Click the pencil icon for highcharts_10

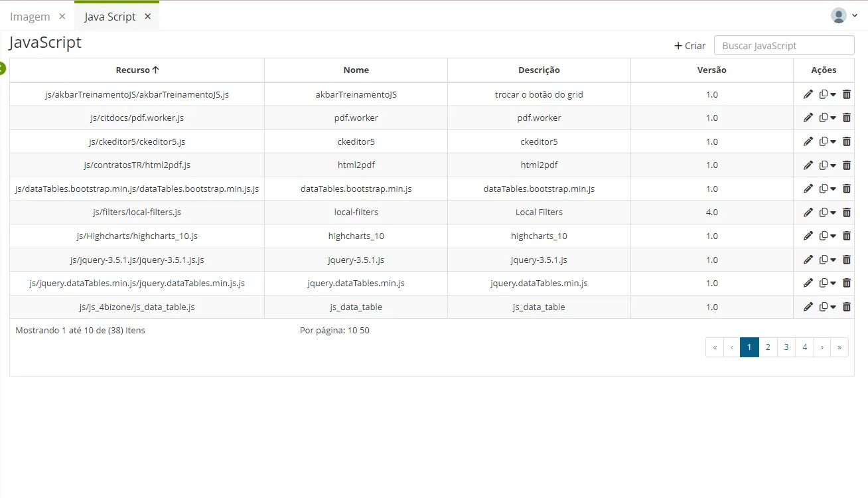pos(808,236)
